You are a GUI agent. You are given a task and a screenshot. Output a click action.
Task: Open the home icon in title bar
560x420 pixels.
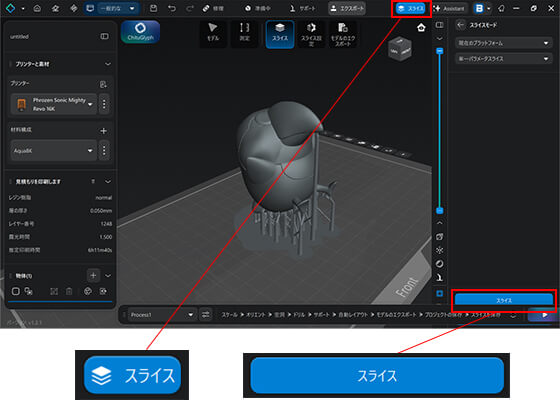pos(37,8)
